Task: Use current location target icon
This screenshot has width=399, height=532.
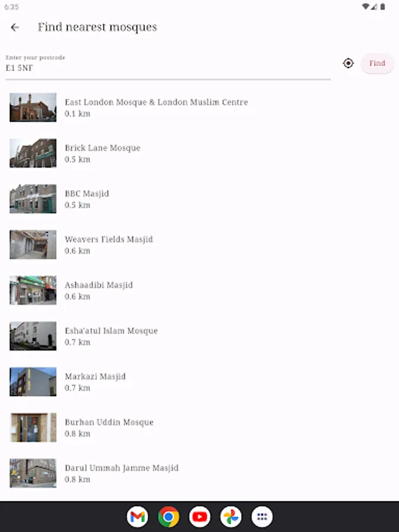Action: pos(348,63)
